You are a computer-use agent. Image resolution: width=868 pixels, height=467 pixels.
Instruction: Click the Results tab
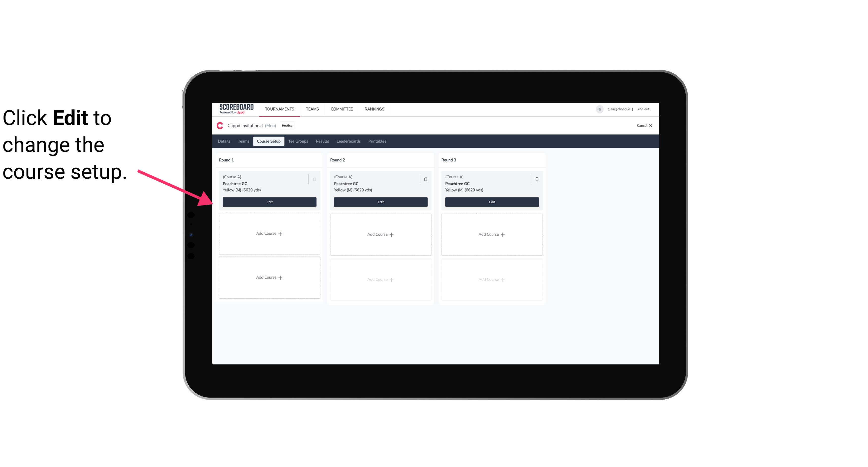[x=322, y=141]
